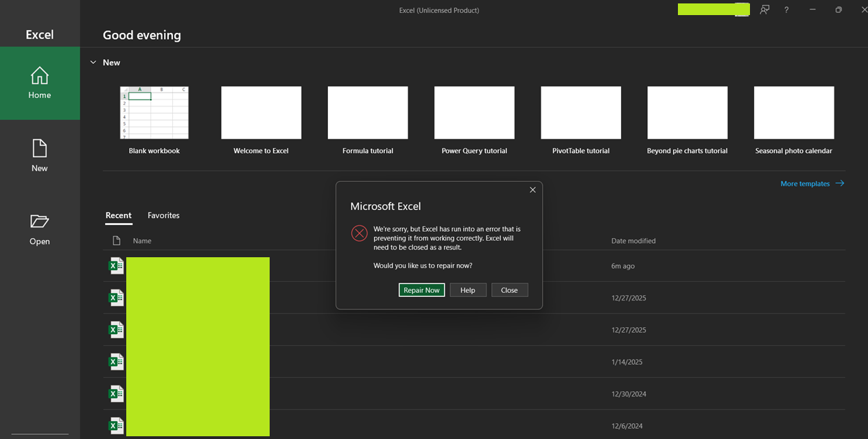The width and height of the screenshot is (868, 439).
Task: Click Excel file icon dated 12/6/2024
Action: (x=117, y=426)
